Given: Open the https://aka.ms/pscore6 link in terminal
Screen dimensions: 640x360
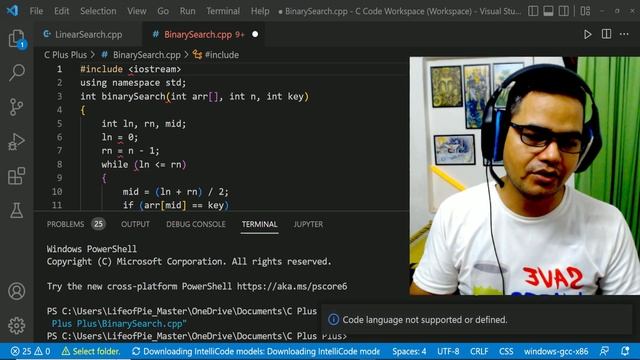Looking at the screenshot, I should click(292, 286).
